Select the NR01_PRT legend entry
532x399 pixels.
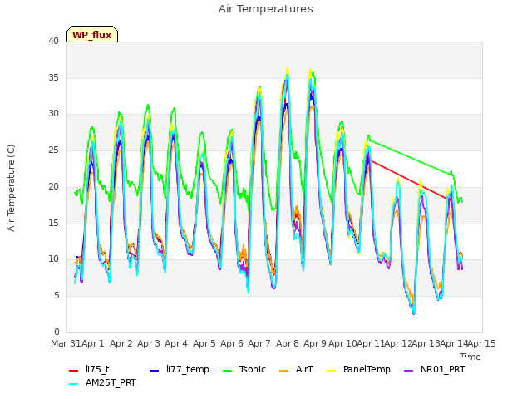(435, 369)
